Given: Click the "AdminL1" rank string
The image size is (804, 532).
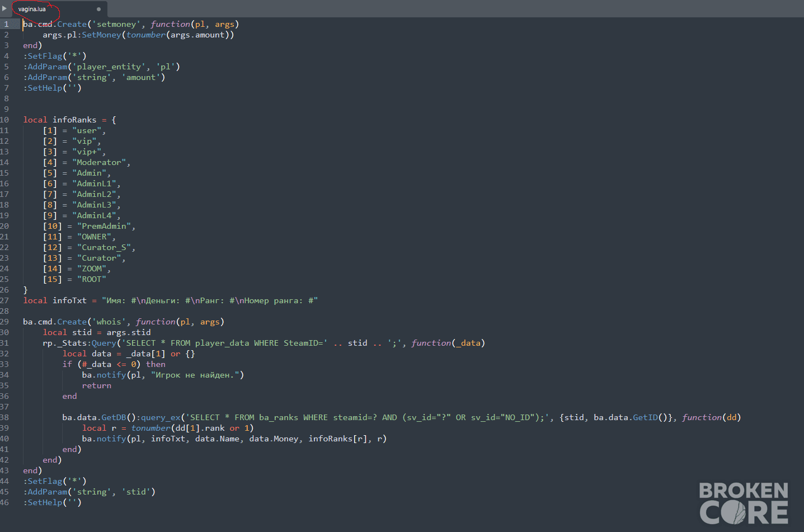Looking at the screenshot, I should 94,183.
